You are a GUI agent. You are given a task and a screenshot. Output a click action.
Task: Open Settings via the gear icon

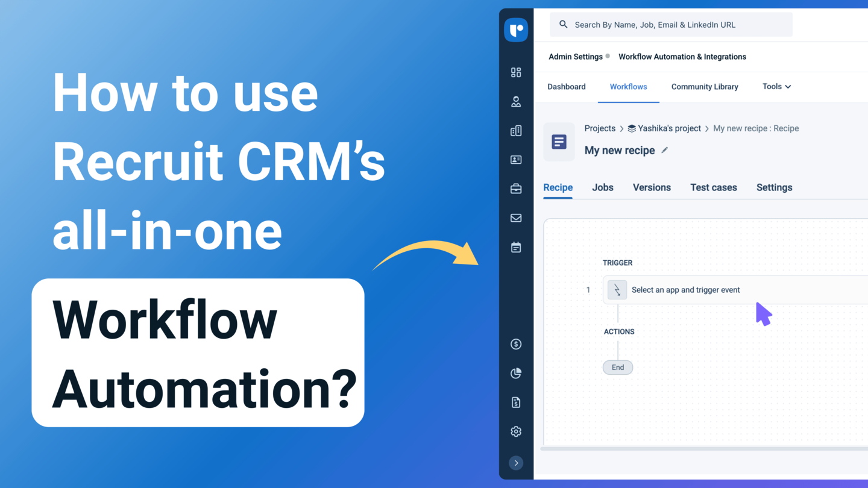[x=516, y=431]
